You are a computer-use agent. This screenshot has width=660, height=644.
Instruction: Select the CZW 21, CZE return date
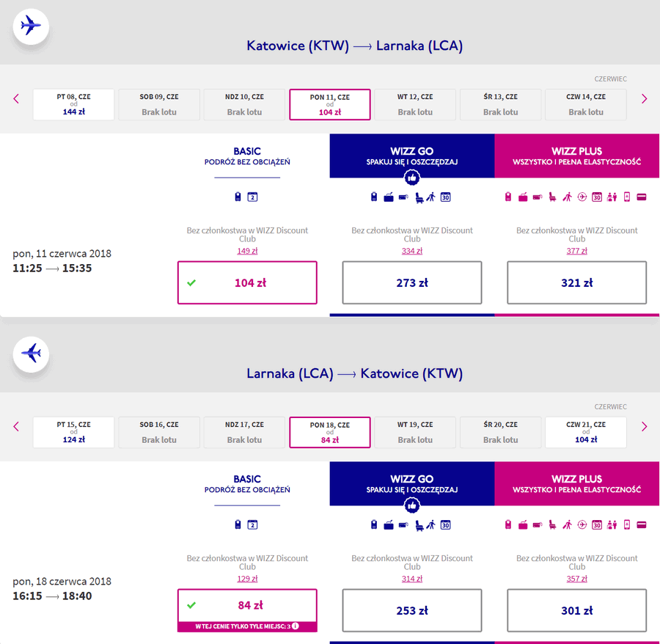pos(586,432)
